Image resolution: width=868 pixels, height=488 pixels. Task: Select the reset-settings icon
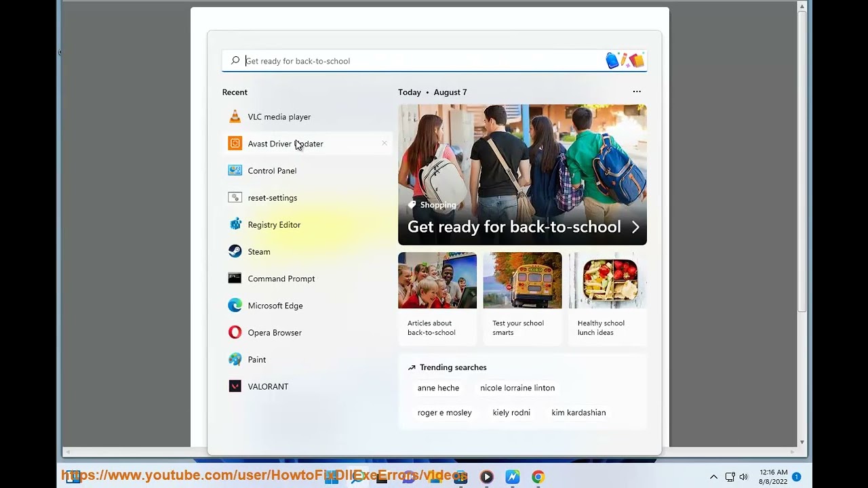tap(235, 198)
